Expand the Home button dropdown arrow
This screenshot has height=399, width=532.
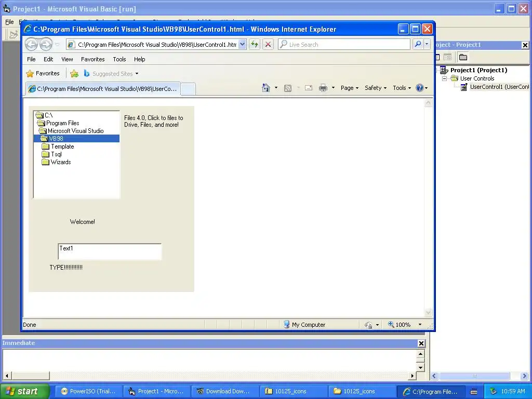click(276, 88)
